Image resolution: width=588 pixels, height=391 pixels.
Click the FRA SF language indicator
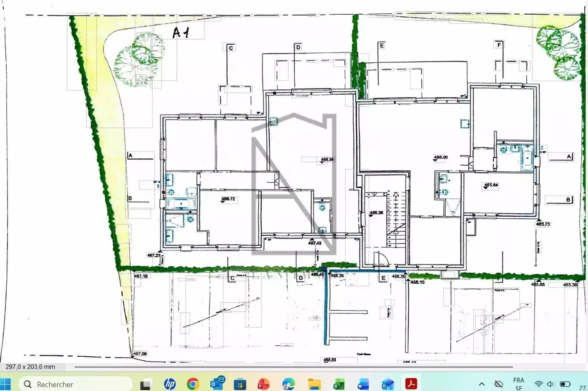point(519,384)
